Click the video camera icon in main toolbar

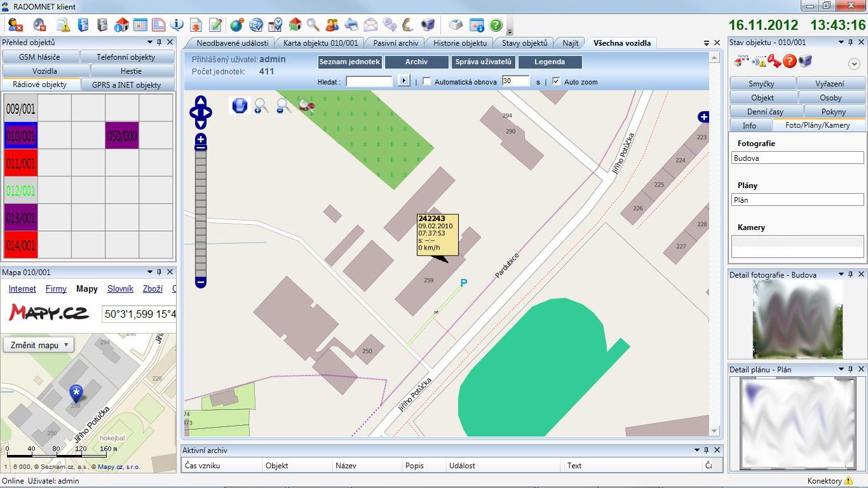coord(428,25)
